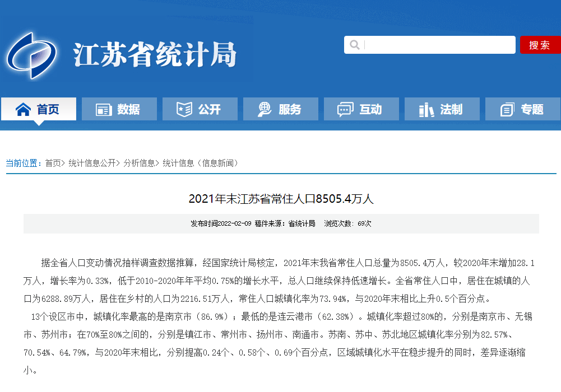The width and height of the screenshot is (561, 392).
Task: Click inside the search input field
Action: click(x=437, y=45)
